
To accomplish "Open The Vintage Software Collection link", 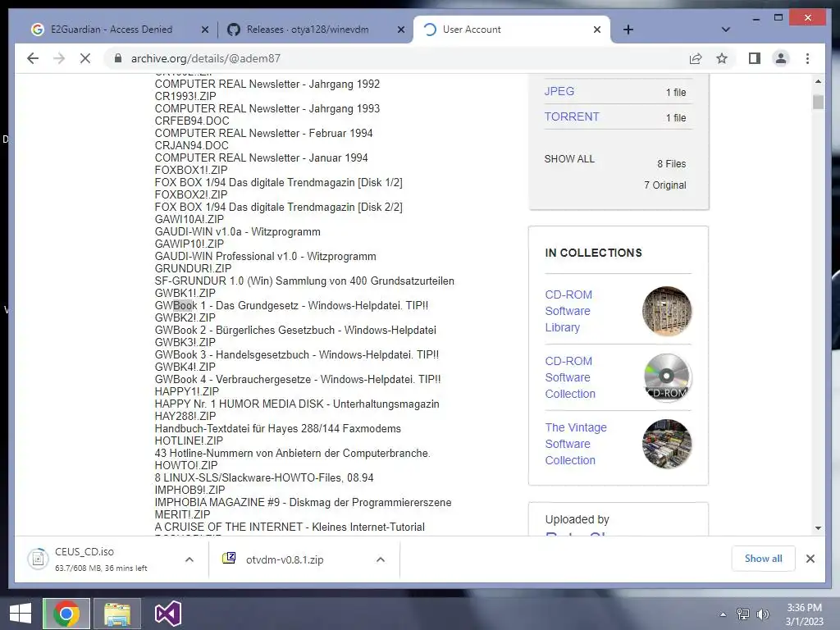I will pyautogui.click(x=576, y=444).
